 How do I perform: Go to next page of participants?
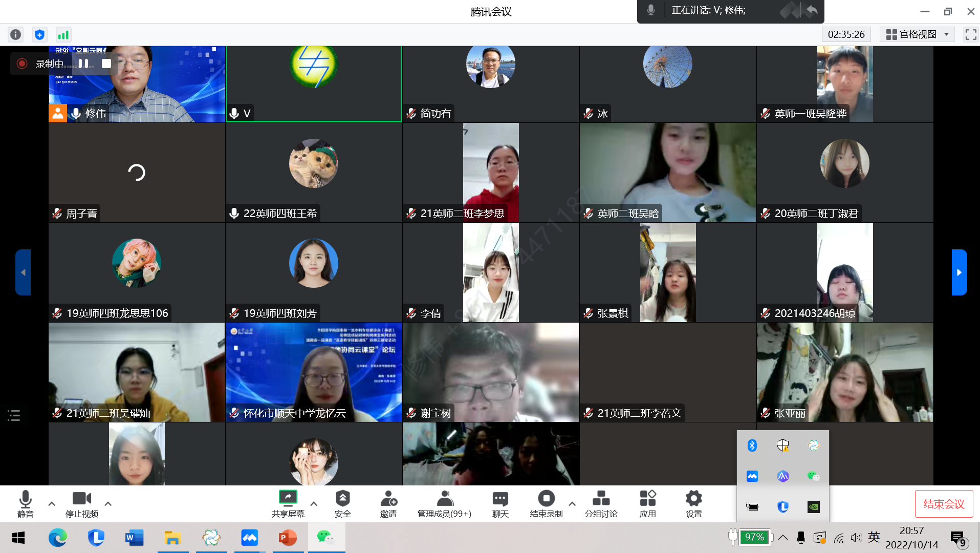pos(959,272)
